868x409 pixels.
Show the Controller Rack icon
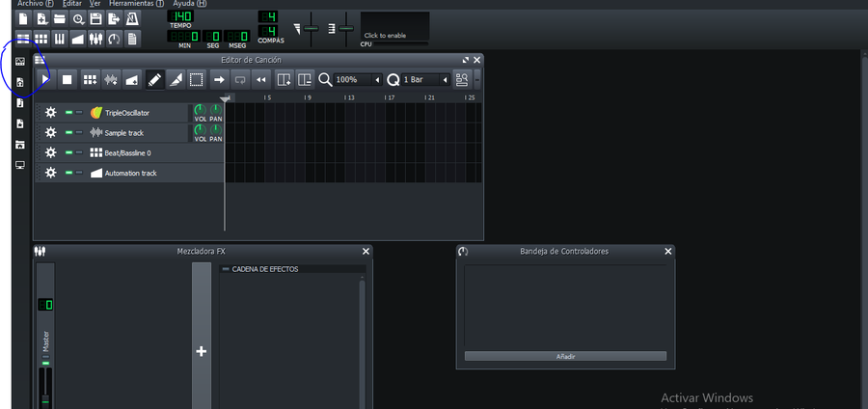114,39
